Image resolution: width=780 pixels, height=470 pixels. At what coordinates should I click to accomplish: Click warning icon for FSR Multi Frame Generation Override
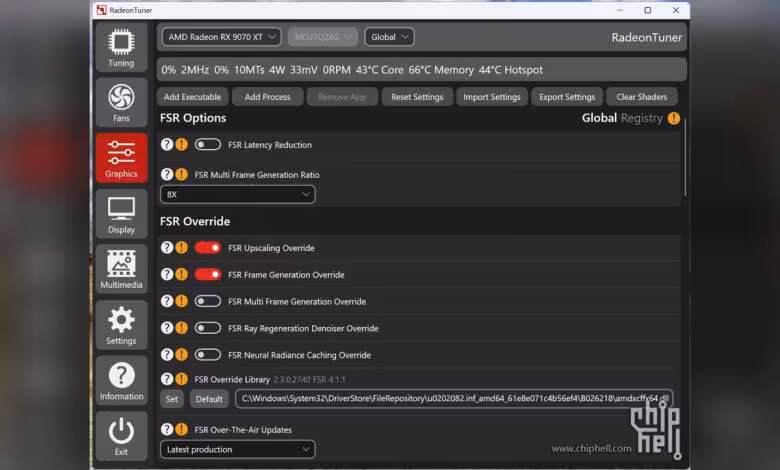point(182,301)
